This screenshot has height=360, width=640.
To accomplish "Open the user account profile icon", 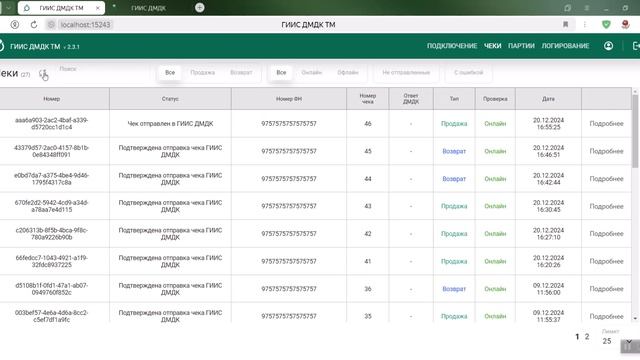I will click(x=609, y=46).
